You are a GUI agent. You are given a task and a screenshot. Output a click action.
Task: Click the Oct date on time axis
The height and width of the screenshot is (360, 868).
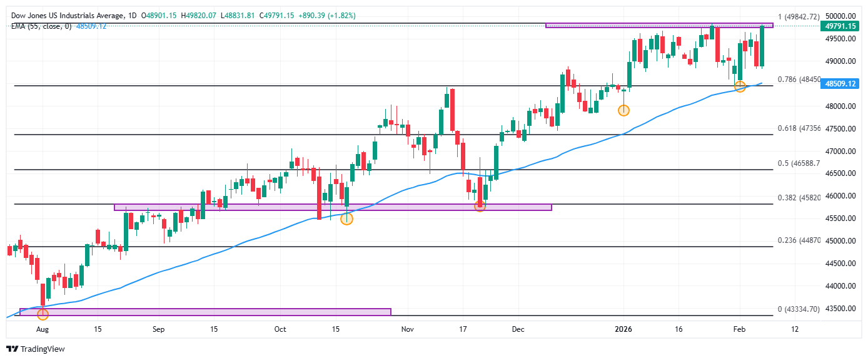pos(280,329)
